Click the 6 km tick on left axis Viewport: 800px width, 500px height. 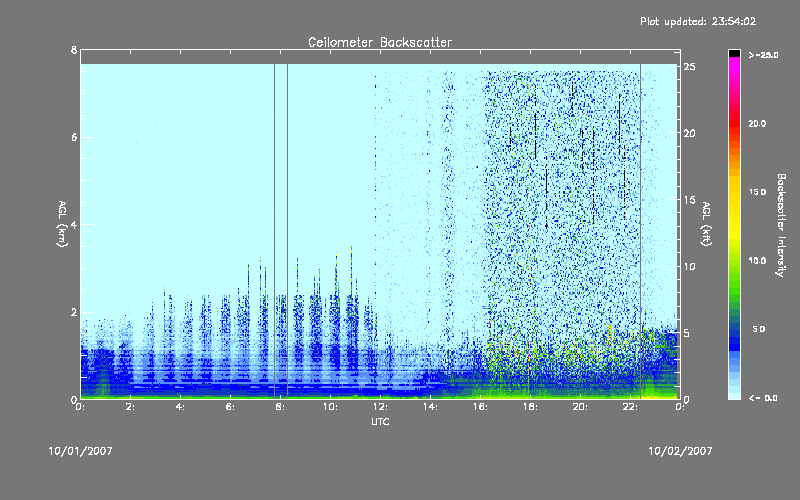[x=74, y=137]
